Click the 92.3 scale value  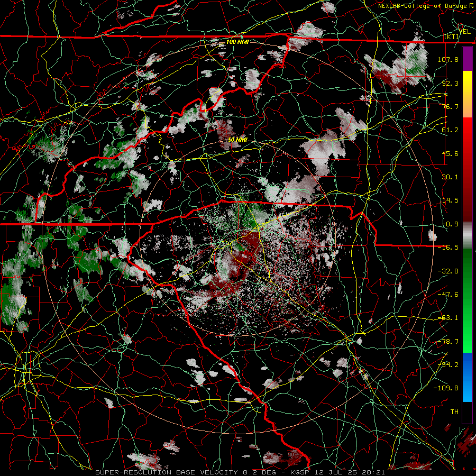pyautogui.click(x=450, y=83)
